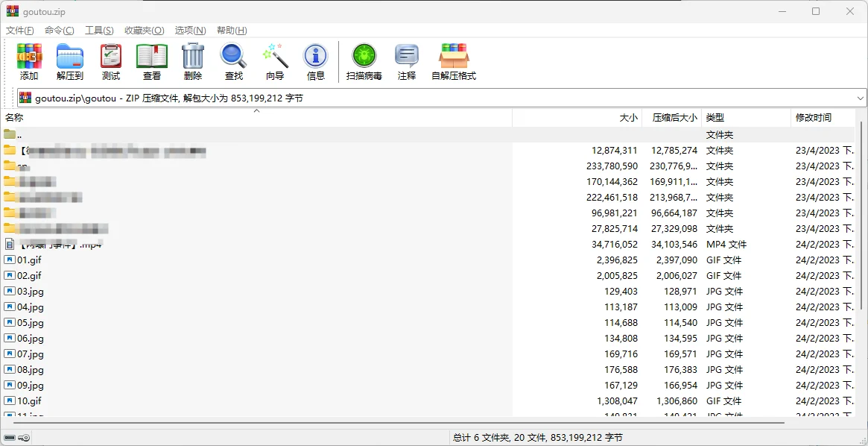Open the 查找 (Find) search tool
Viewport: 868px width, 446px height.
[x=233, y=61]
